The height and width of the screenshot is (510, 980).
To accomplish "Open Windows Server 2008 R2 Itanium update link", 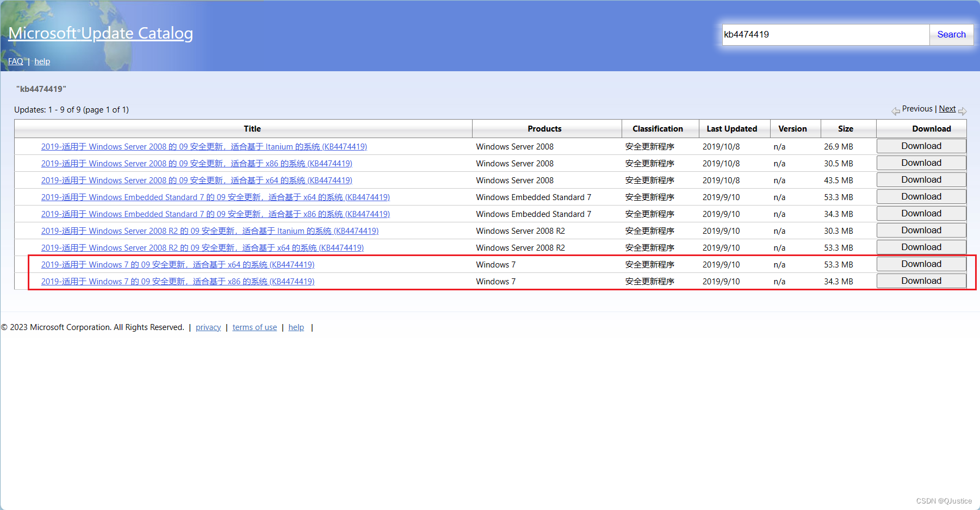I will [x=210, y=231].
